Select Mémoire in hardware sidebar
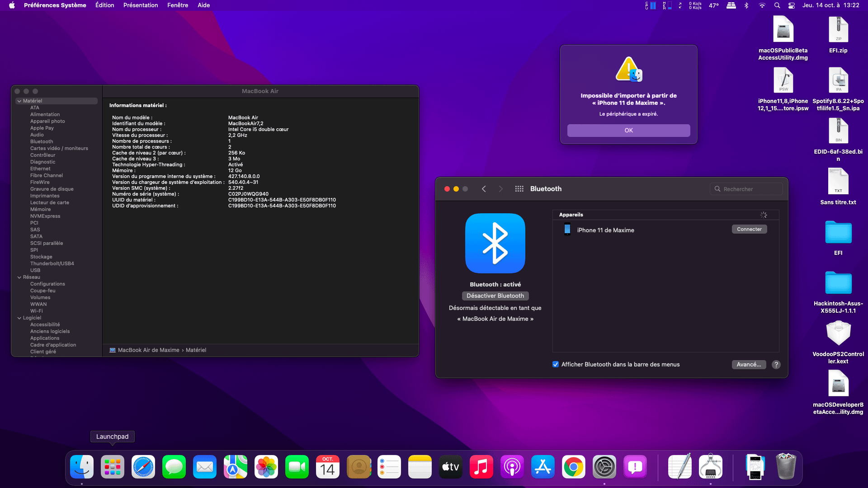Viewport: 868px width, 488px height. (x=40, y=210)
